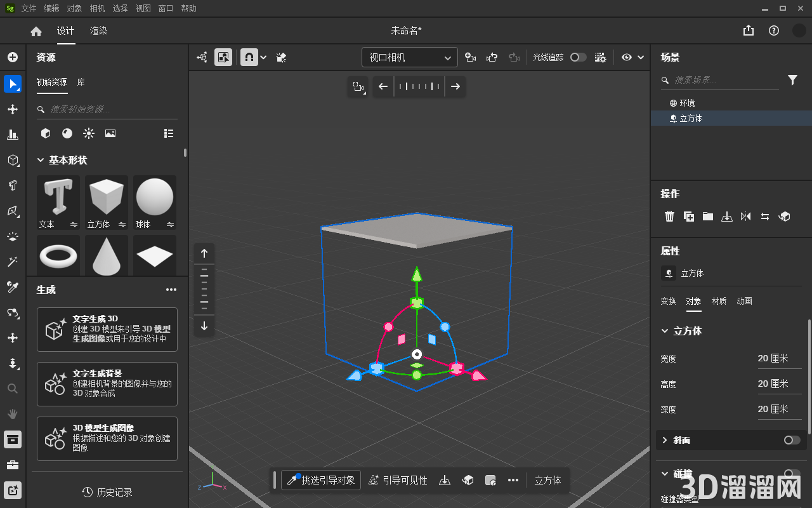Select the Move tool in the left toolbar
The width and height of the screenshot is (812, 508).
[13, 109]
